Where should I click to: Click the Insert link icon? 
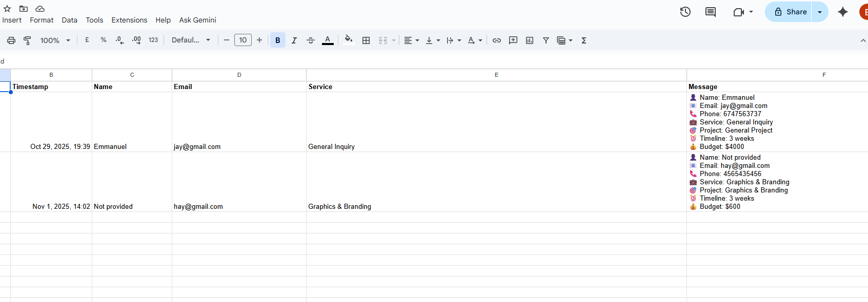(497, 40)
